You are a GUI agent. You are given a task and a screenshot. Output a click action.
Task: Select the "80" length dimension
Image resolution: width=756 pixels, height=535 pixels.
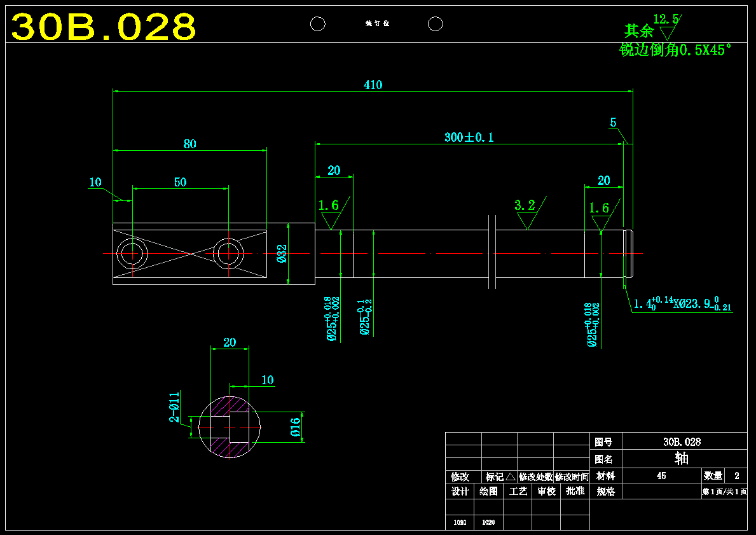click(x=190, y=144)
